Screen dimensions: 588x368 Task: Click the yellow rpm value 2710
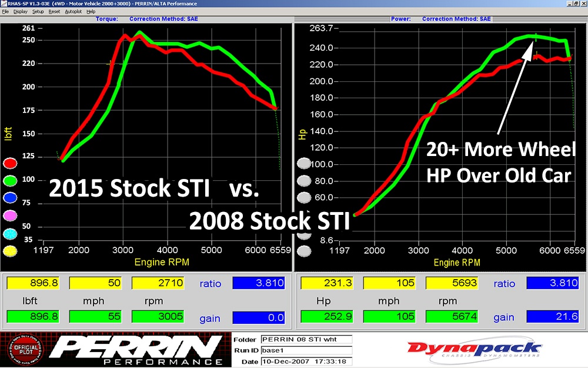coord(158,283)
